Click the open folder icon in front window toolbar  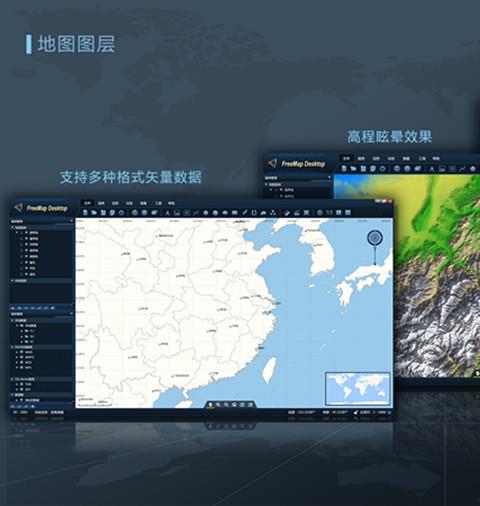tap(94, 212)
